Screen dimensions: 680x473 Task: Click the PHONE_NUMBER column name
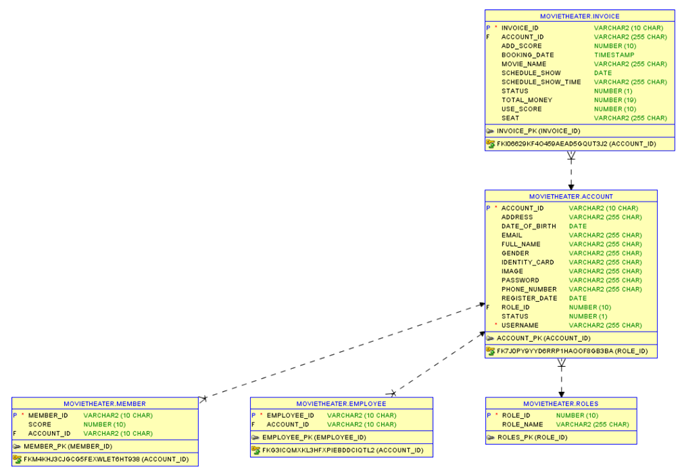coord(529,290)
